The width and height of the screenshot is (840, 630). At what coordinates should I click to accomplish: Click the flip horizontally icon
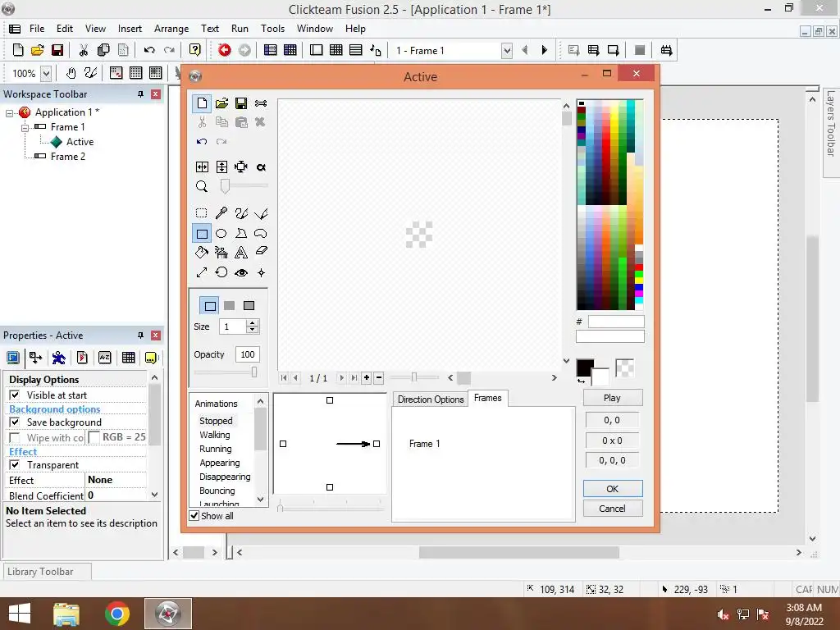pyautogui.click(x=202, y=167)
